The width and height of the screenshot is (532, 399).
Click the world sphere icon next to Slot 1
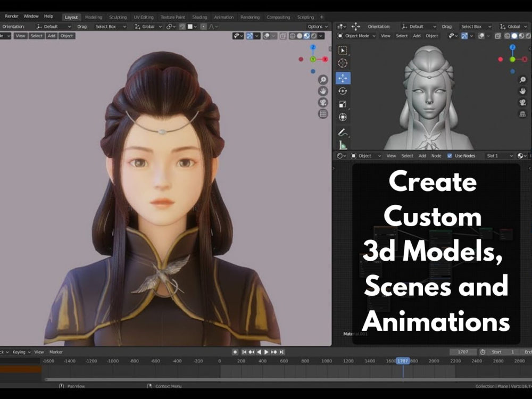[522, 156]
